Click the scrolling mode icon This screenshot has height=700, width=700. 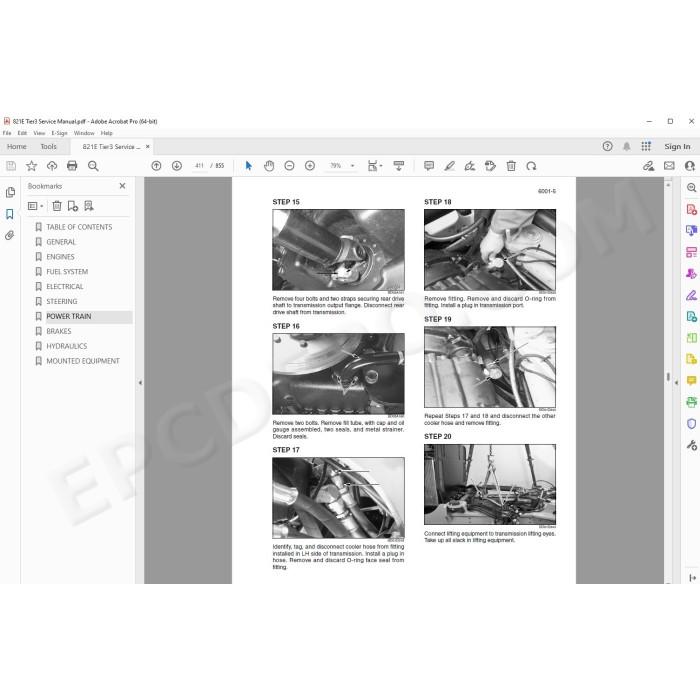[399, 166]
